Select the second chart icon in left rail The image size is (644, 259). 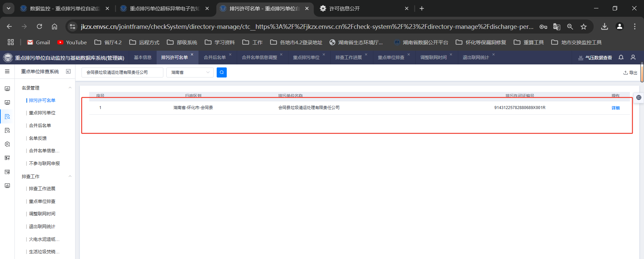click(x=7, y=102)
